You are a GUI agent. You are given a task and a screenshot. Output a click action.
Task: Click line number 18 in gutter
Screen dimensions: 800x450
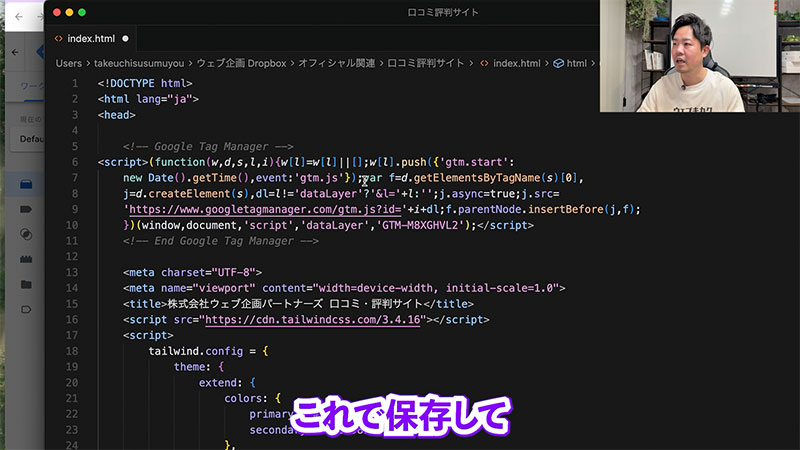[72, 351]
